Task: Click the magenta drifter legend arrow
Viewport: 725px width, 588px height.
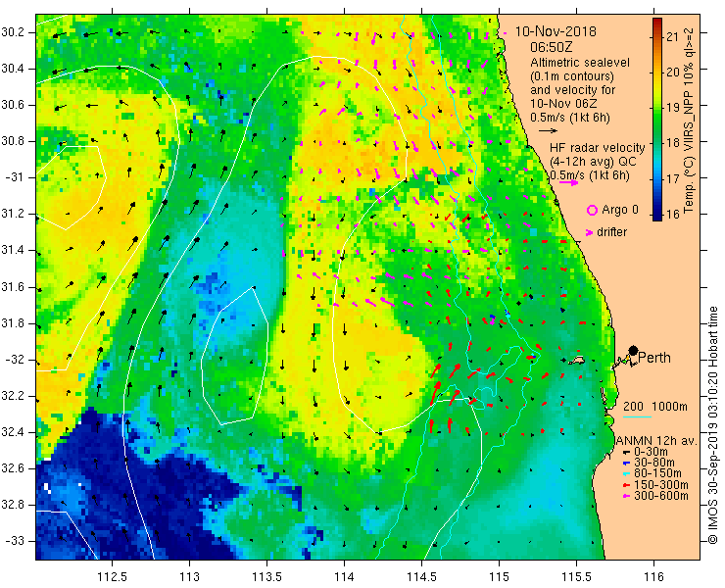Action: pyautogui.click(x=590, y=232)
